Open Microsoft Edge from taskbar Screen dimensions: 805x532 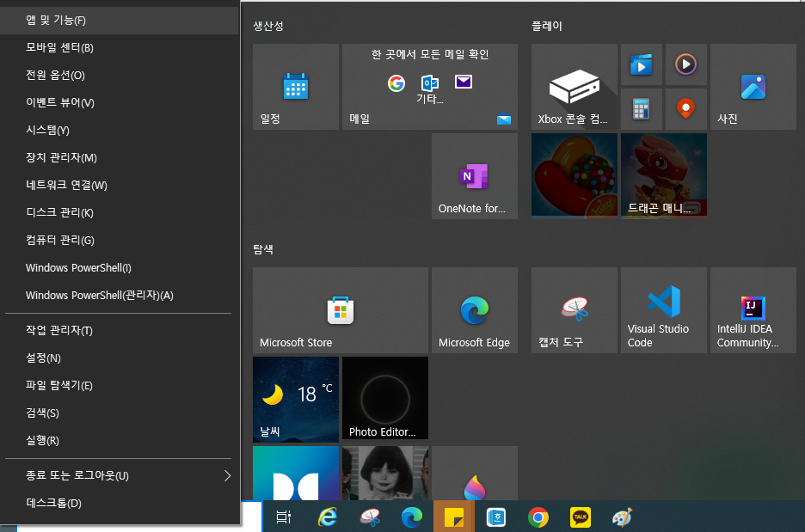coord(412,517)
